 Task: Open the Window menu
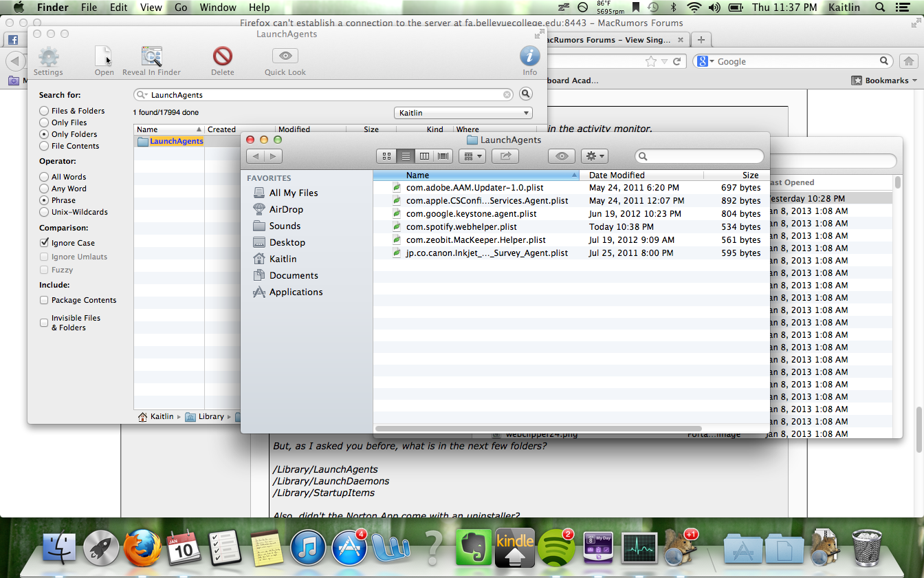(217, 8)
